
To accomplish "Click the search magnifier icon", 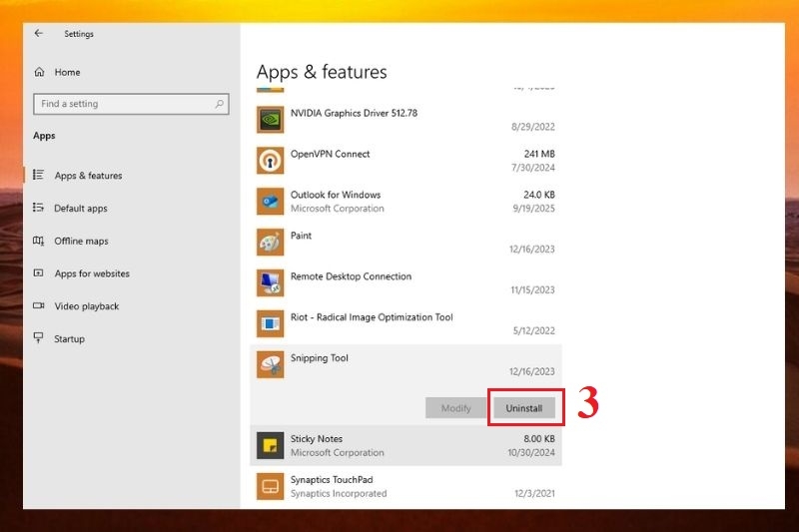I will point(219,104).
